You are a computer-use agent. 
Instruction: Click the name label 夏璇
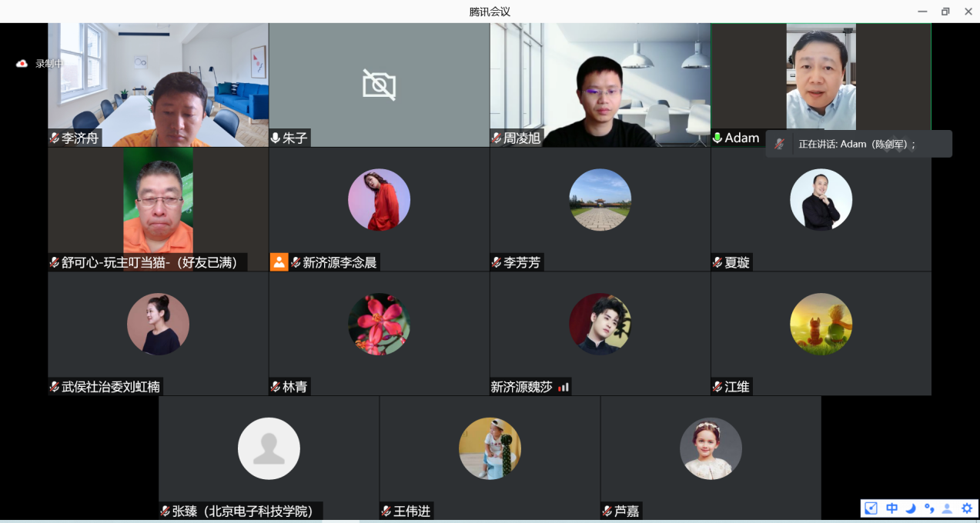[x=737, y=263]
